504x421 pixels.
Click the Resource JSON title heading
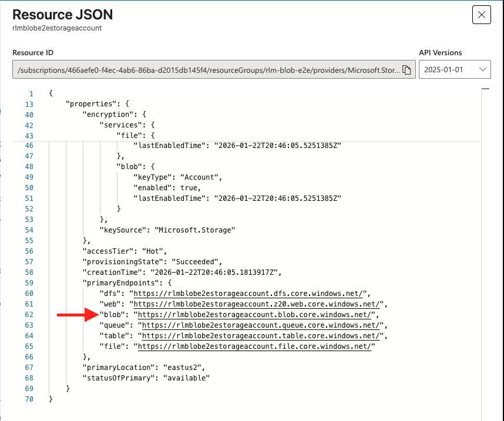click(x=62, y=15)
